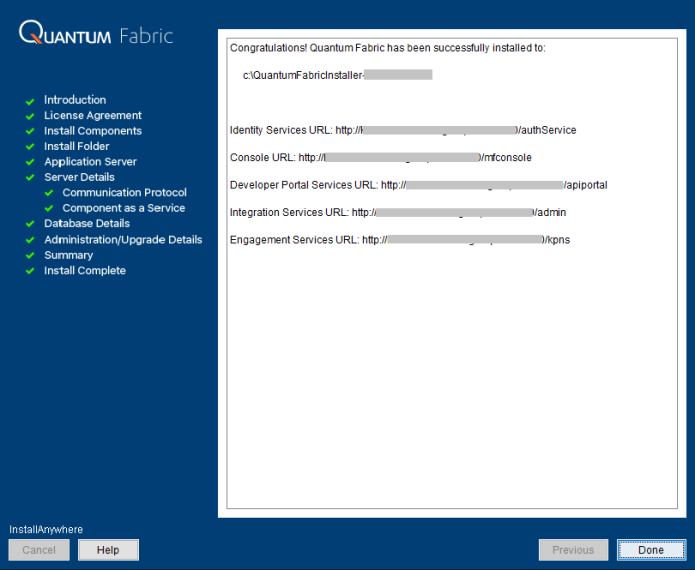Select the Component as a Service label
The height and width of the screenshot is (570, 695).
(x=124, y=208)
